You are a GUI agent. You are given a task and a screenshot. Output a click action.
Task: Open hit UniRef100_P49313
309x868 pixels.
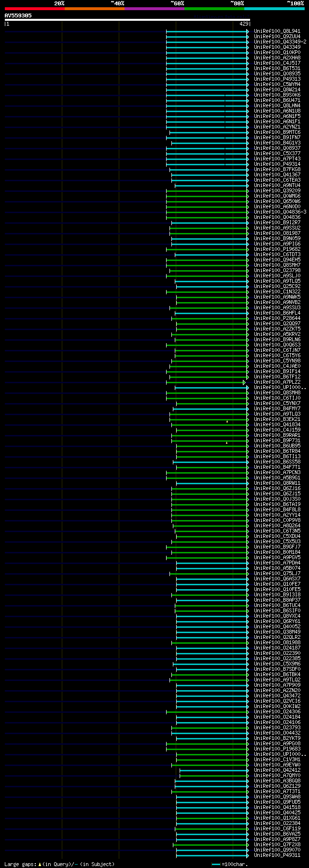click(x=277, y=79)
